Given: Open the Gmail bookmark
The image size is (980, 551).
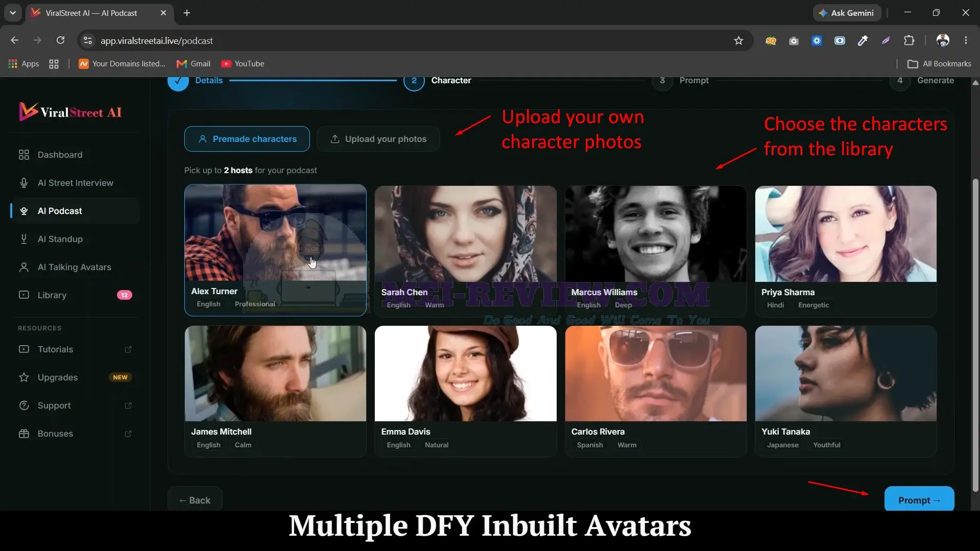Looking at the screenshot, I should pyautogui.click(x=193, y=64).
